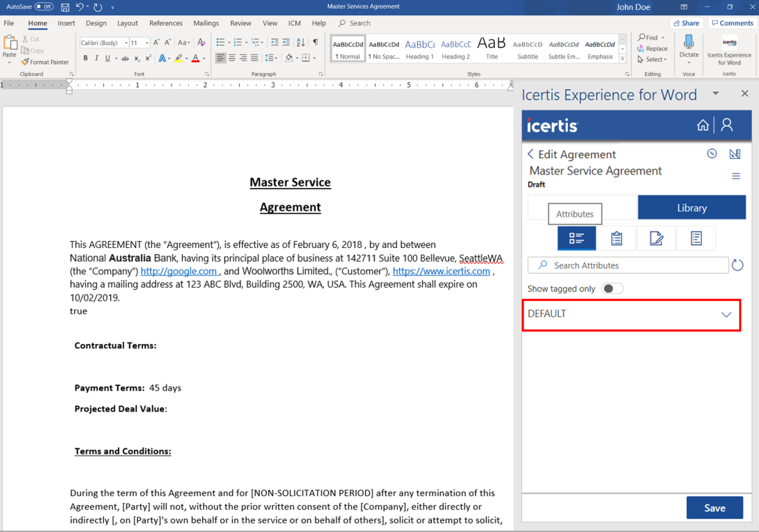
Task: Launch Icertis Experience for Word ribbon button
Action: tap(729, 51)
